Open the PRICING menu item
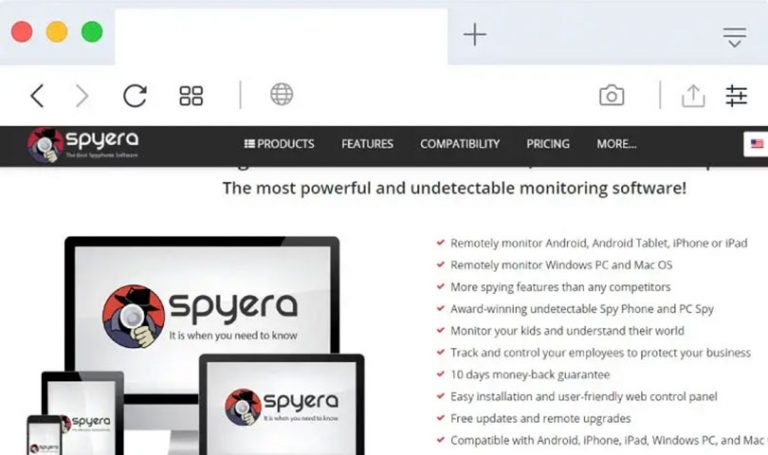 click(x=548, y=144)
